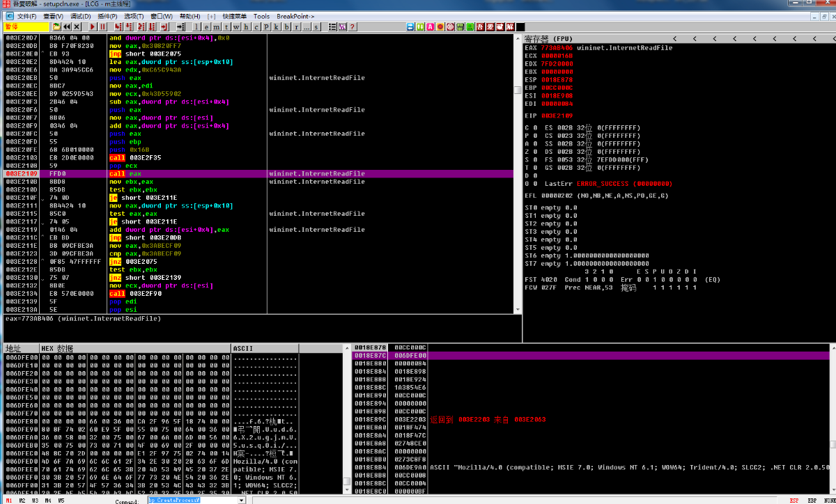
Task: Open the CPU window via the 'c' button
Action: tap(256, 26)
